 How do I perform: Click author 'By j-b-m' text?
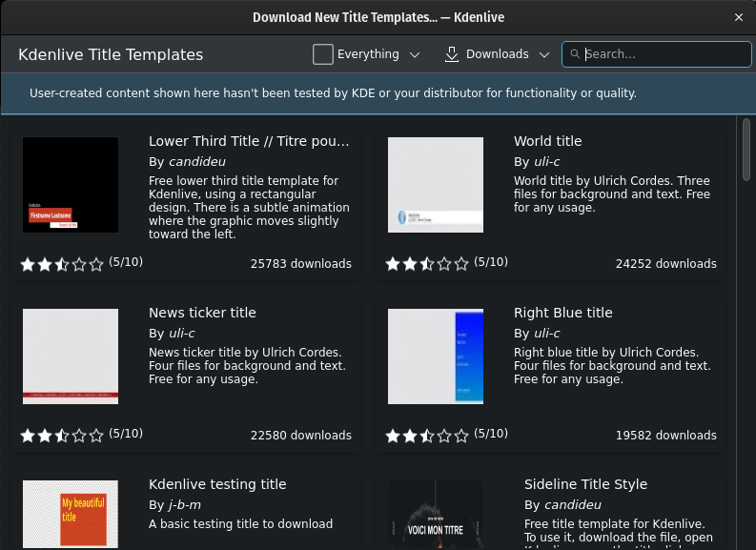click(174, 504)
